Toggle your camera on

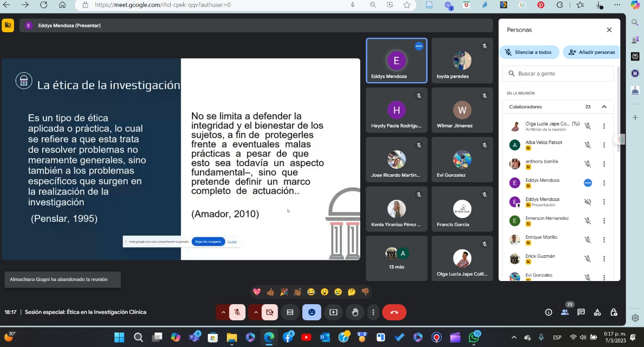click(x=270, y=312)
